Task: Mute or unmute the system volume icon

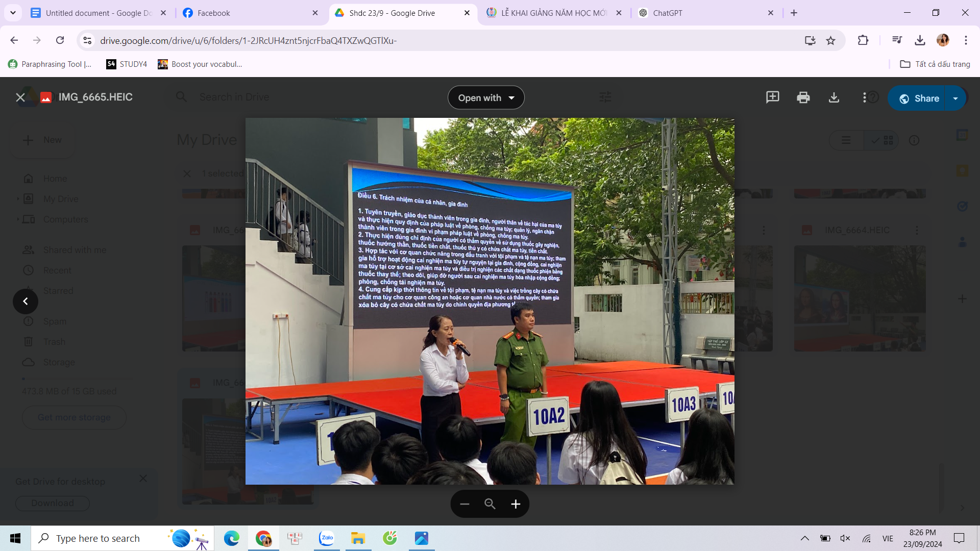Action: coord(845,538)
